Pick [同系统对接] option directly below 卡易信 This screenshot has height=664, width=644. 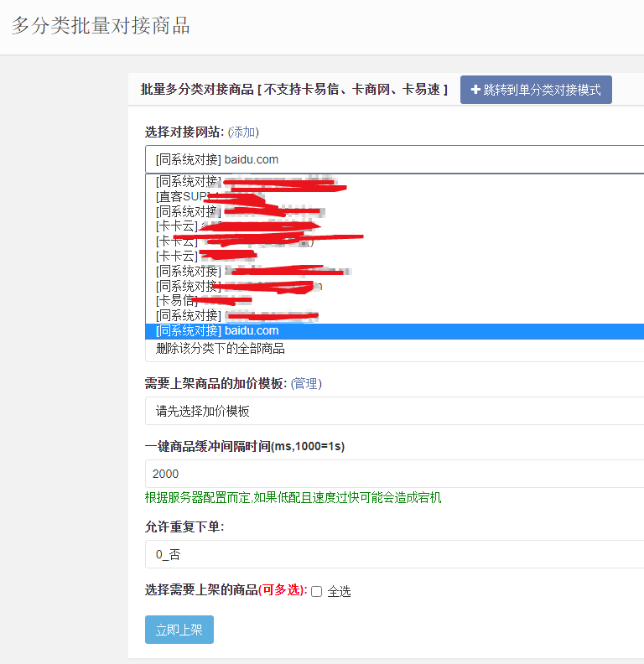click(189, 315)
